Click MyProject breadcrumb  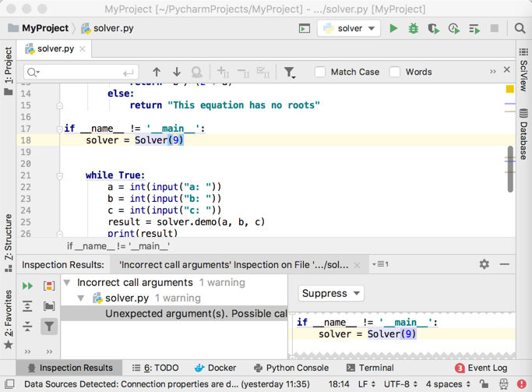pos(38,28)
